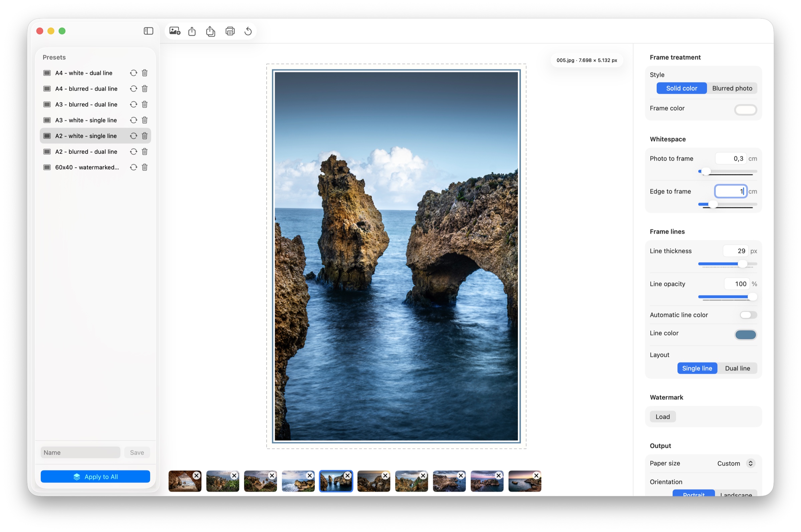This screenshot has height=532, width=801.
Task: Click the Line opacity value field
Action: [x=736, y=284]
